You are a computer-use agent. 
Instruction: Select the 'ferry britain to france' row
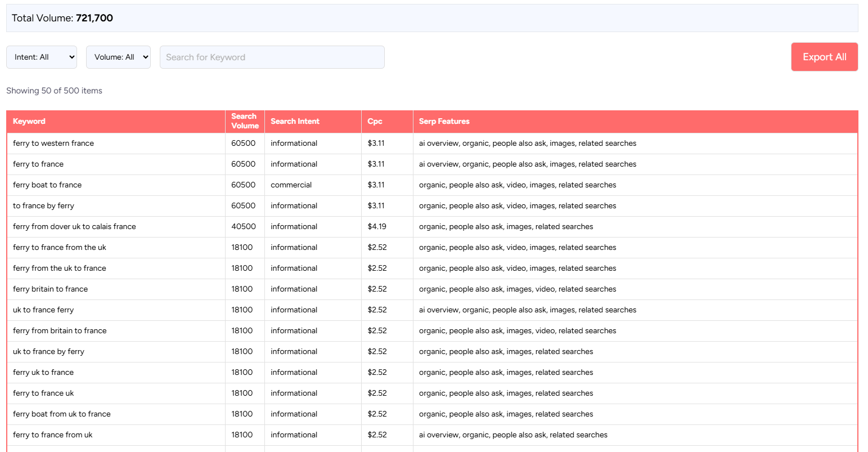(50, 289)
